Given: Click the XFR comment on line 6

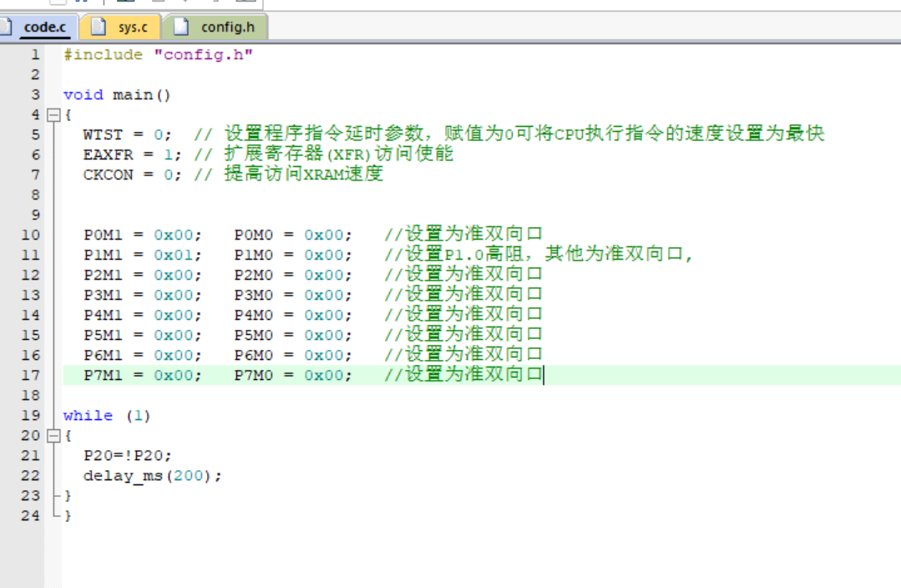Looking at the screenshot, I should 324,154.
